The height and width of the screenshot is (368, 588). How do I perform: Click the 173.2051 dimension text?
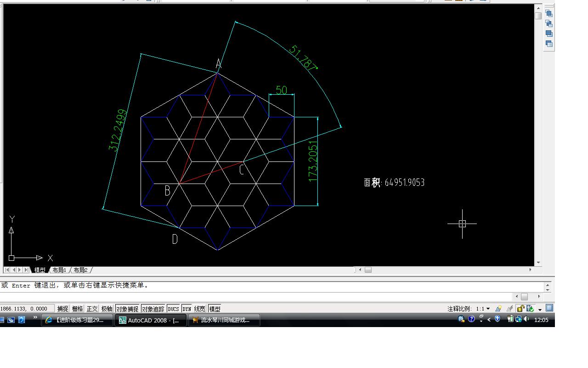click(x=313, y=161)
